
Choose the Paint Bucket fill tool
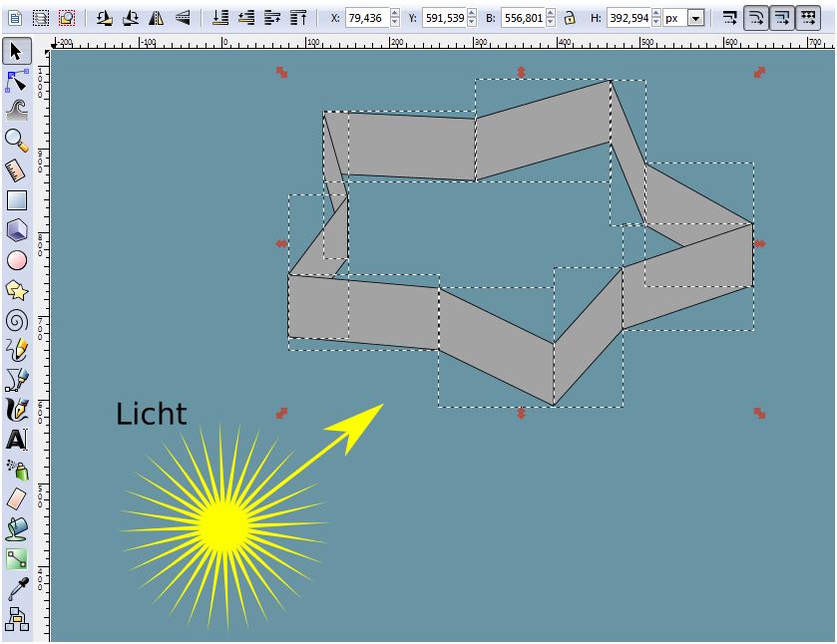point(16,527)
